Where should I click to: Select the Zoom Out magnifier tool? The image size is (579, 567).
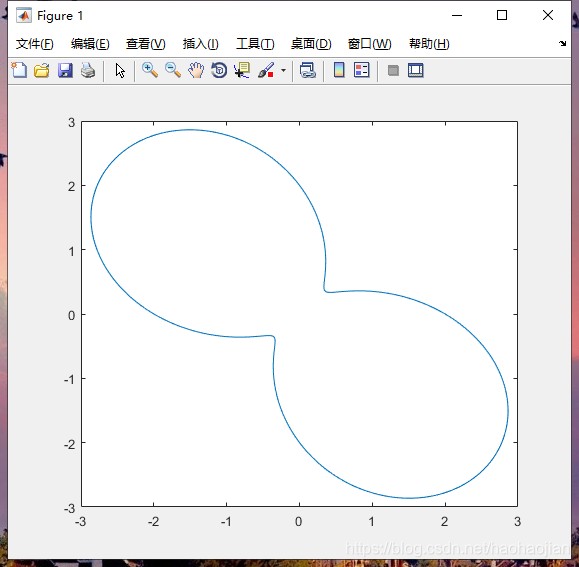point(172,70)
